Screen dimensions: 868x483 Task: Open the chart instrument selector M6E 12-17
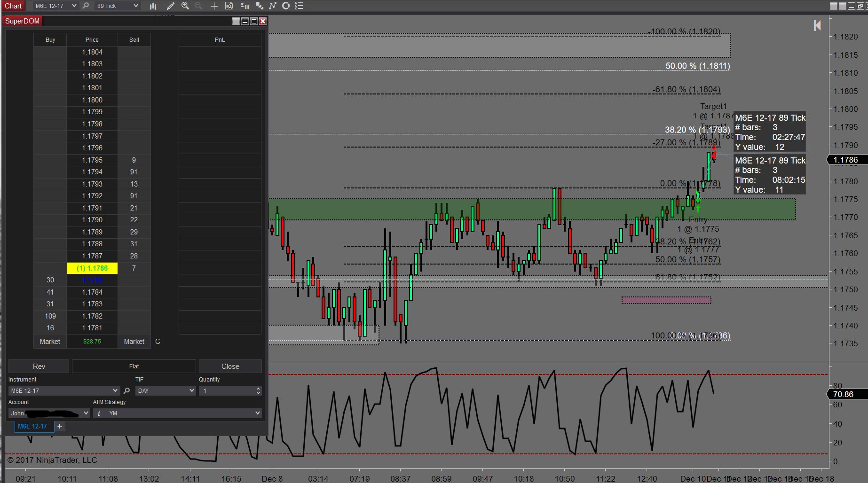(x=55, y=6)
